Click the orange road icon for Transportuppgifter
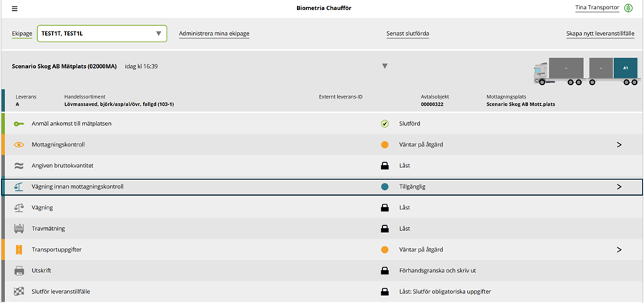 pyautogui.click(x=19, y=249)
